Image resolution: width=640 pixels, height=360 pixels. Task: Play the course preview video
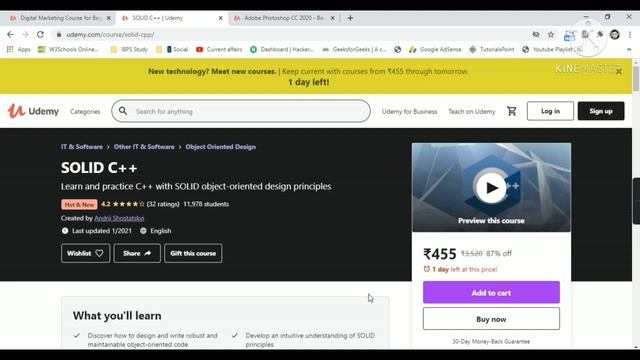click(491, 188)
